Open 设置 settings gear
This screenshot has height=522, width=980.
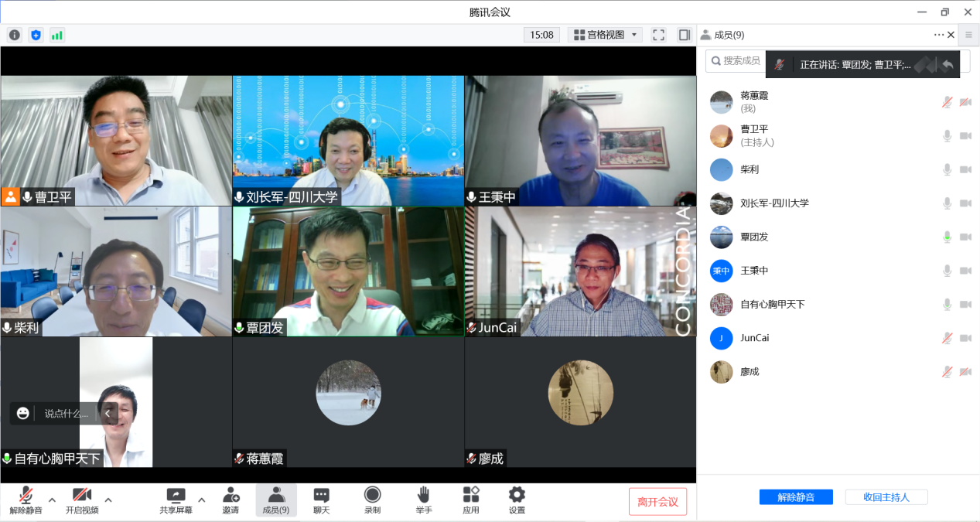[517, 500]
